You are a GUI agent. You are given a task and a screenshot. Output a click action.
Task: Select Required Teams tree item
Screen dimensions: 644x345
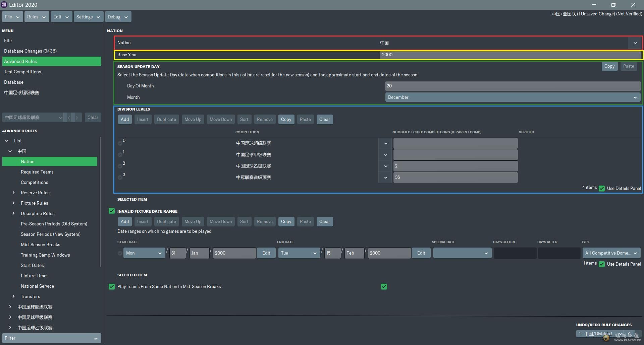(x=37, y=172)
